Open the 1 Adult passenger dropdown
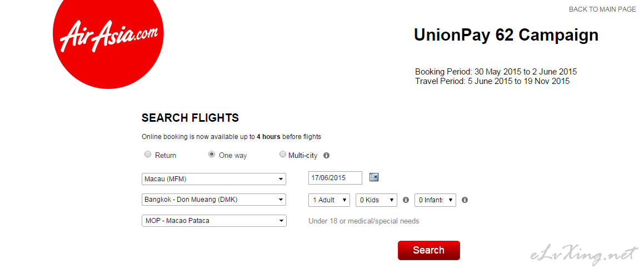 click(x=330, y=200)
